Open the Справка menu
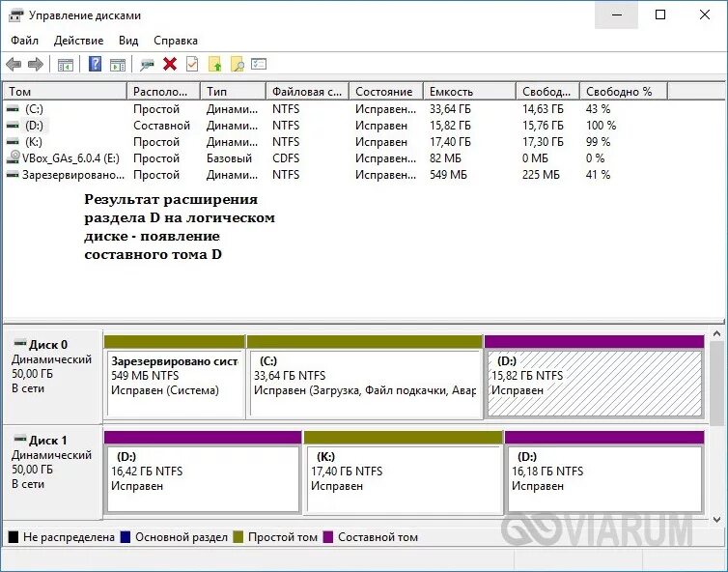 tap(176, 41)
